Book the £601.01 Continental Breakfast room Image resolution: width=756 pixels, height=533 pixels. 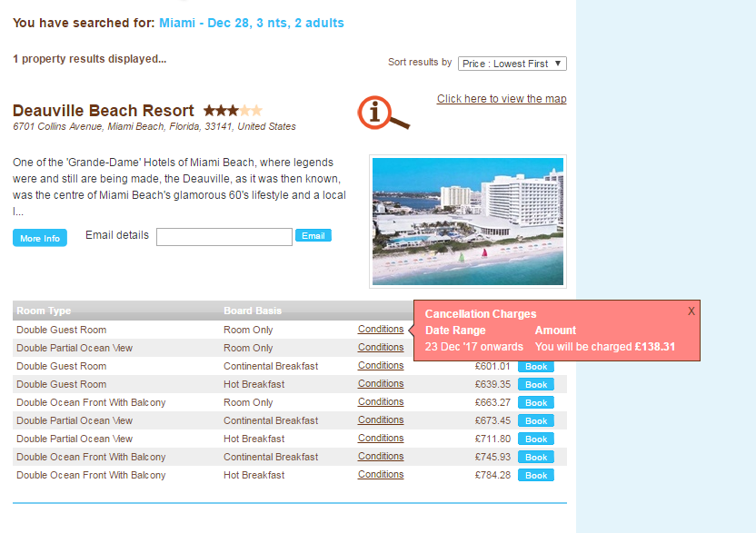(536, 366)
